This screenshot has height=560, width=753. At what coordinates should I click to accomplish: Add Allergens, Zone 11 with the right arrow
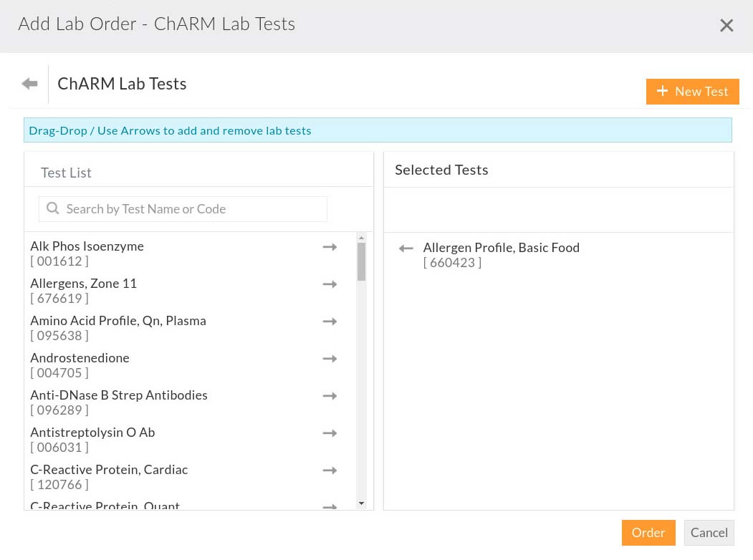point(330,284)
